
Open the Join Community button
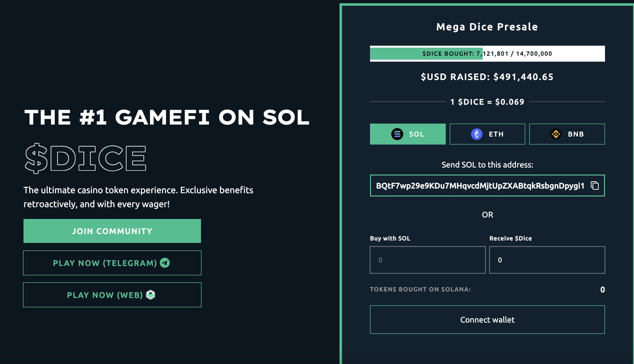point(112,231)
